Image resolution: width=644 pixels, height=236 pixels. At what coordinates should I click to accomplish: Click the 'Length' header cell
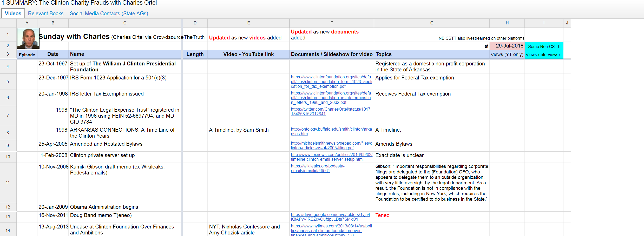(195, 54)
